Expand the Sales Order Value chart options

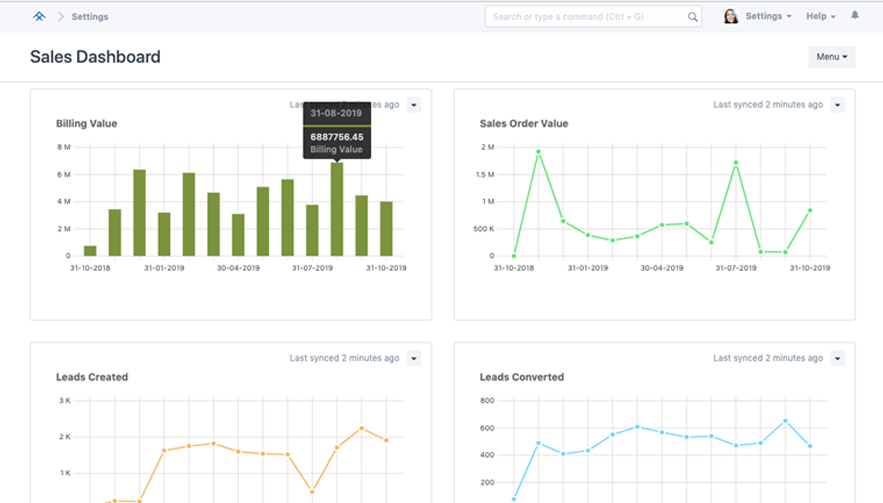[x=838, y=105]
